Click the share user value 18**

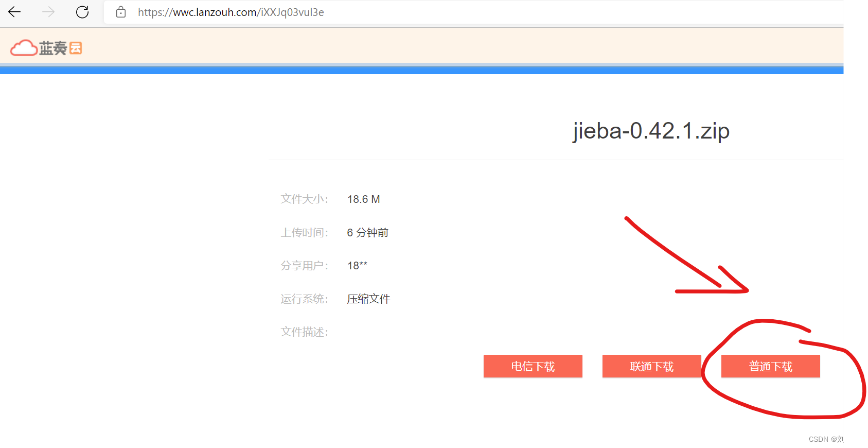pyautogui.click(x=357, y=266)
